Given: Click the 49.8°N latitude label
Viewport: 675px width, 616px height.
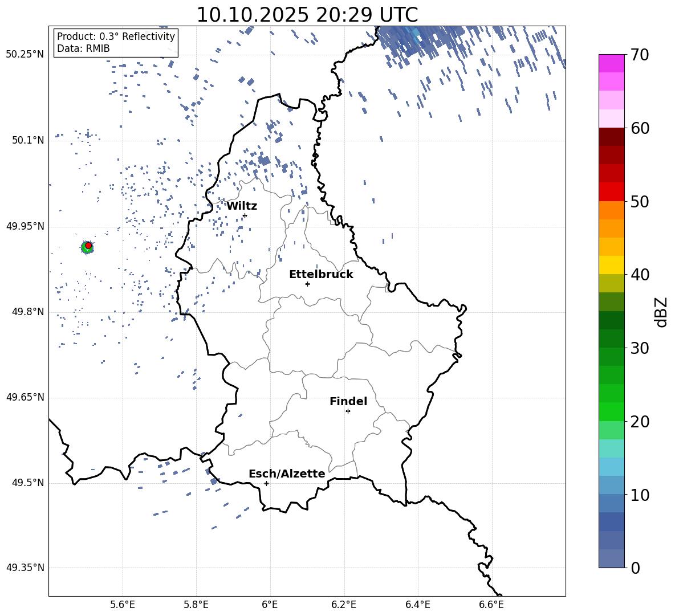Looking at the screenshot, I should 28,312.
